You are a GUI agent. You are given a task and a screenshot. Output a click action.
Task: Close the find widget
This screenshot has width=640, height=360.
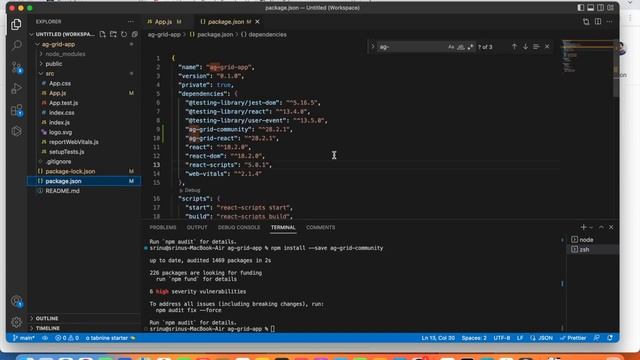tap(547, 47)
